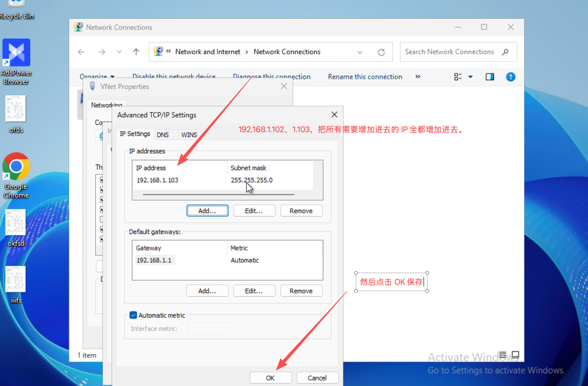
Task: Click the Automatic metric value for gateway
Action: (245, 260)
